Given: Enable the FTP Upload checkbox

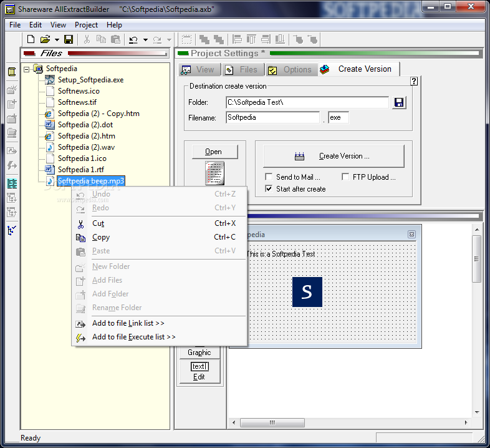Looking at the screenshot, I should [345, 177].
